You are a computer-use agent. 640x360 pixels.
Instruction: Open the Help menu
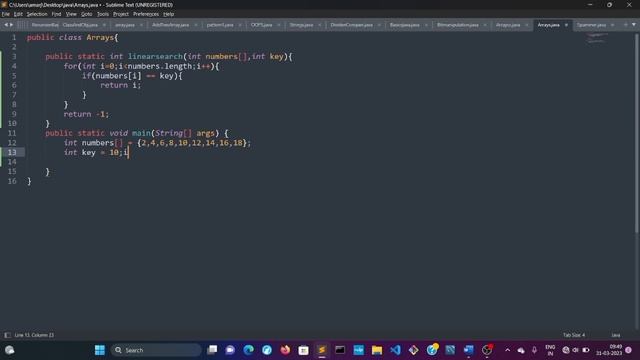(x=169, y=14)
